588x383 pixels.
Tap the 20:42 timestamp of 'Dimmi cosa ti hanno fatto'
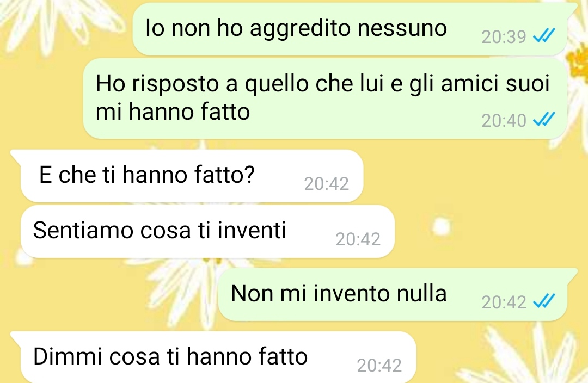(379, 366)
